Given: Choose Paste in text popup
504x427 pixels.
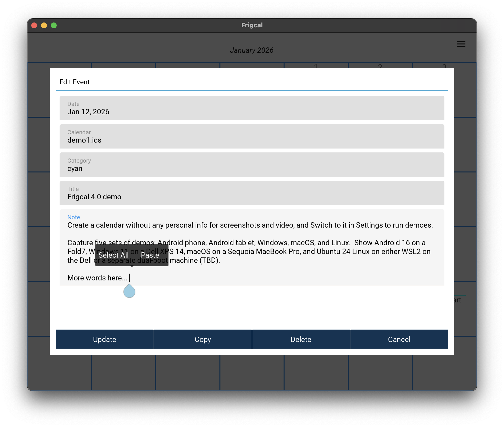Looking at the screenshot, I should [x=150, y=255].
